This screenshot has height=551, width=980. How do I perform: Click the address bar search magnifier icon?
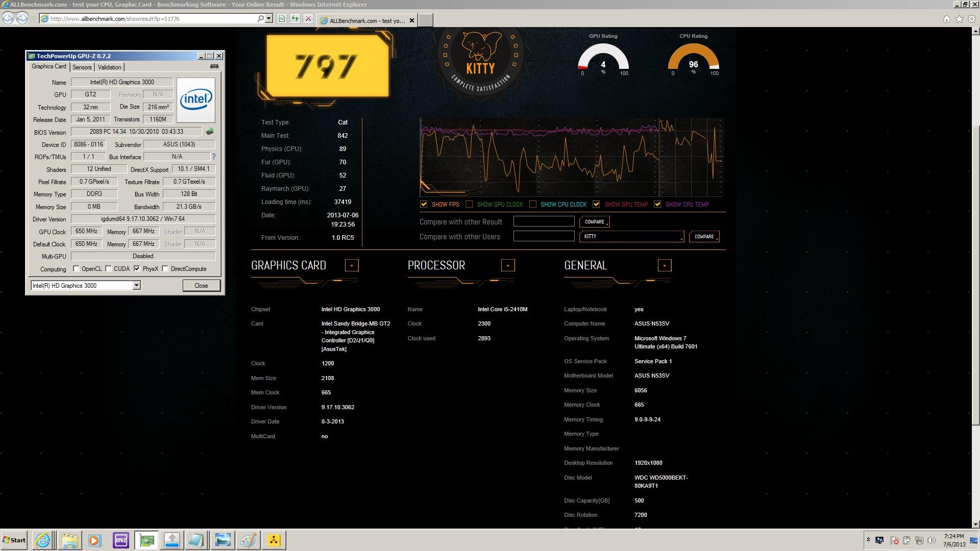[261, 19]
